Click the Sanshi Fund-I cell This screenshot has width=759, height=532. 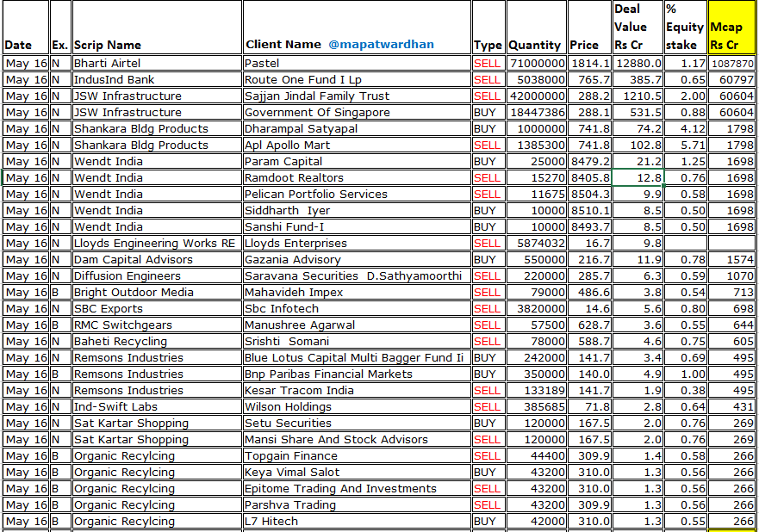coord(357,227)
